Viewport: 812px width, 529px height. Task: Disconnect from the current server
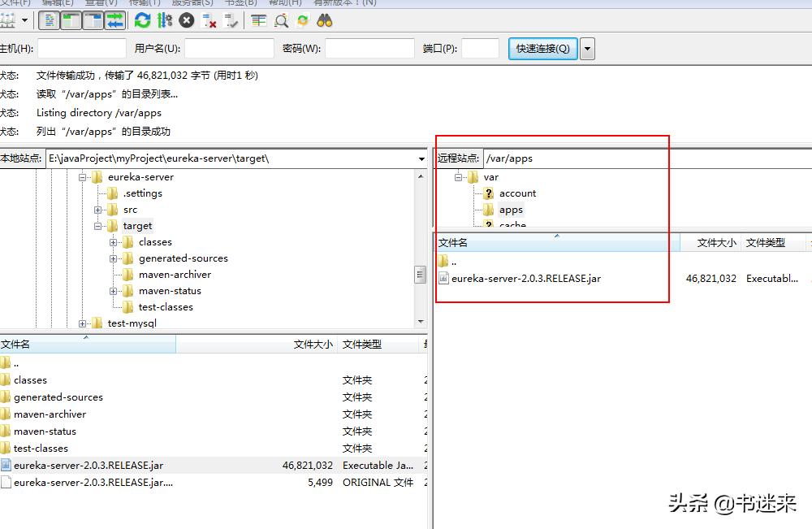point(209,21)
